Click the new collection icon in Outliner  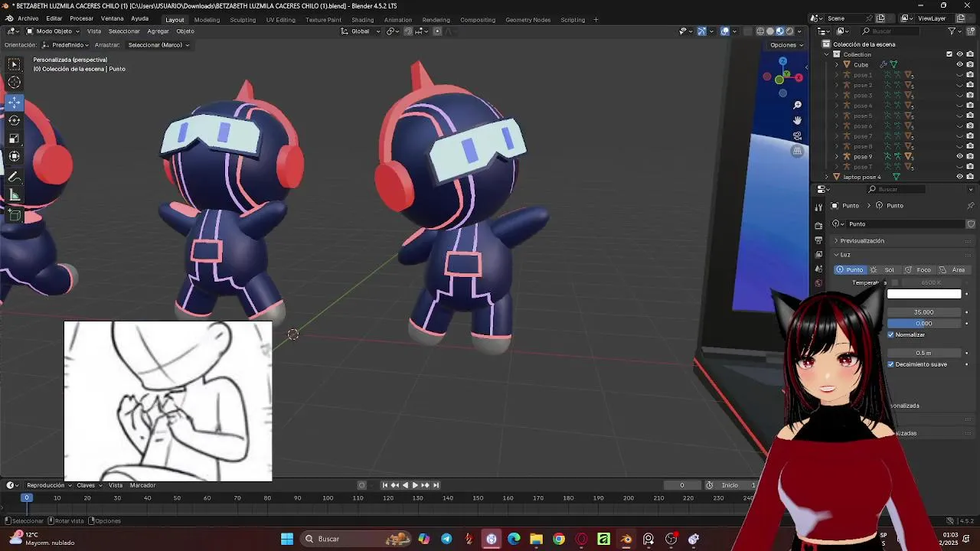[970, 31]
